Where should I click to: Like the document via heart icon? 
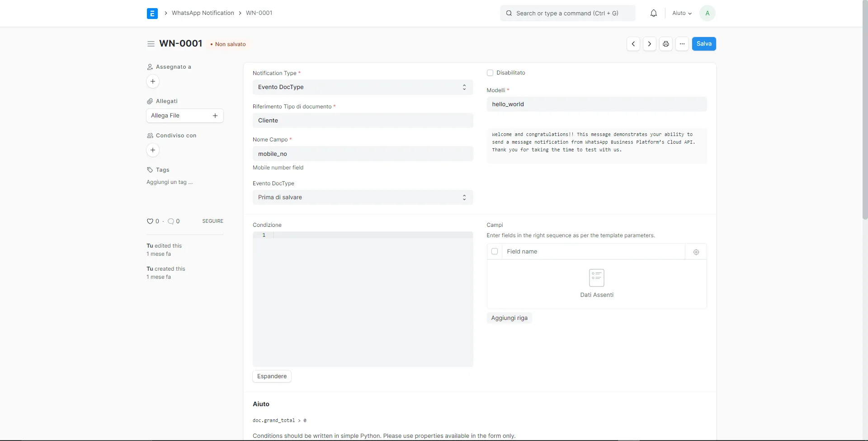point(150,221)
